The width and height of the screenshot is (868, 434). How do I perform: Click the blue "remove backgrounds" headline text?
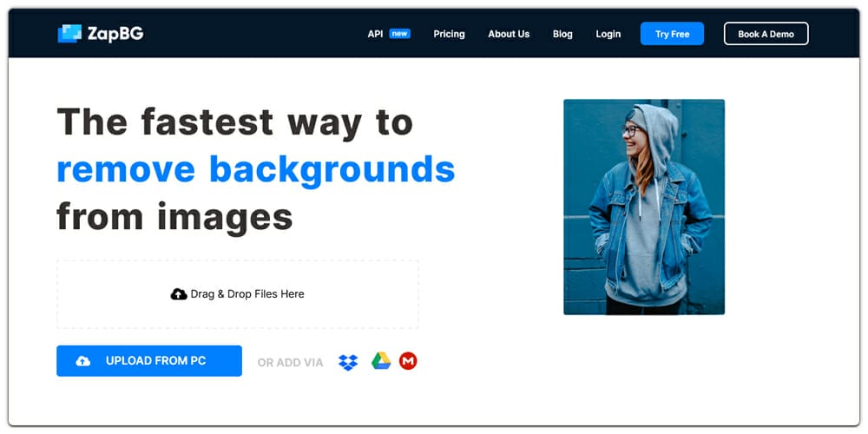click(255, 168)
